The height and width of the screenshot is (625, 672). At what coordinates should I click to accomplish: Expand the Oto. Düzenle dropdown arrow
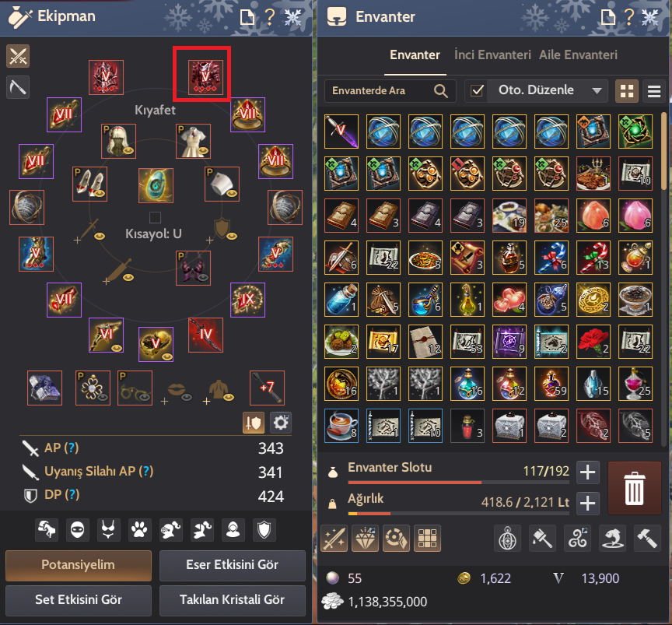pos(597,90)
